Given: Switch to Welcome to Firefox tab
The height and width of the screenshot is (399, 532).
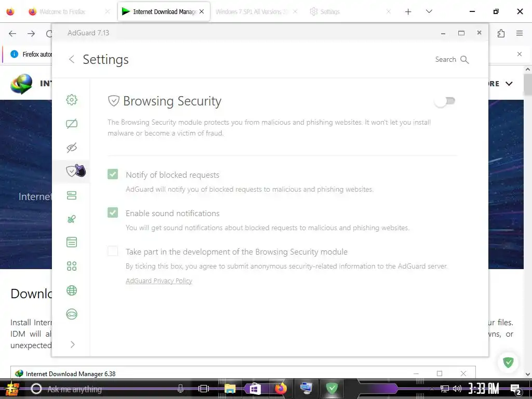Looking at the screenshot, I should (x=70, y=11).
